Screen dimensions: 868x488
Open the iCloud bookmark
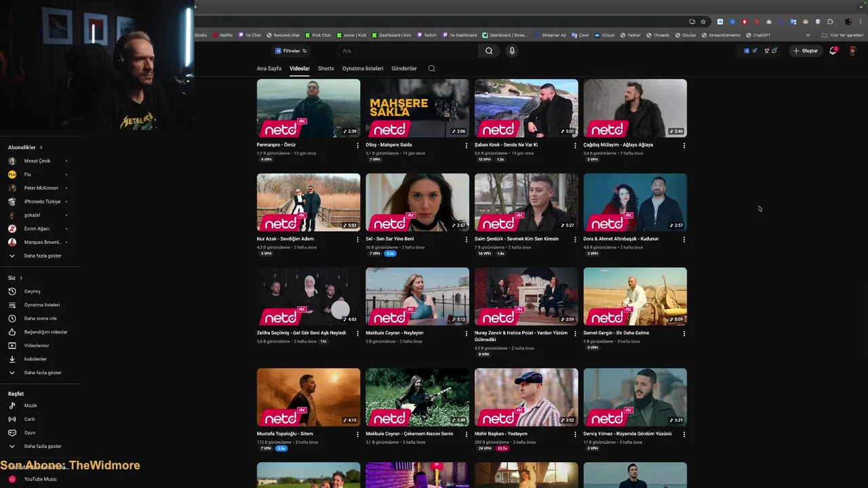point(605,35)
